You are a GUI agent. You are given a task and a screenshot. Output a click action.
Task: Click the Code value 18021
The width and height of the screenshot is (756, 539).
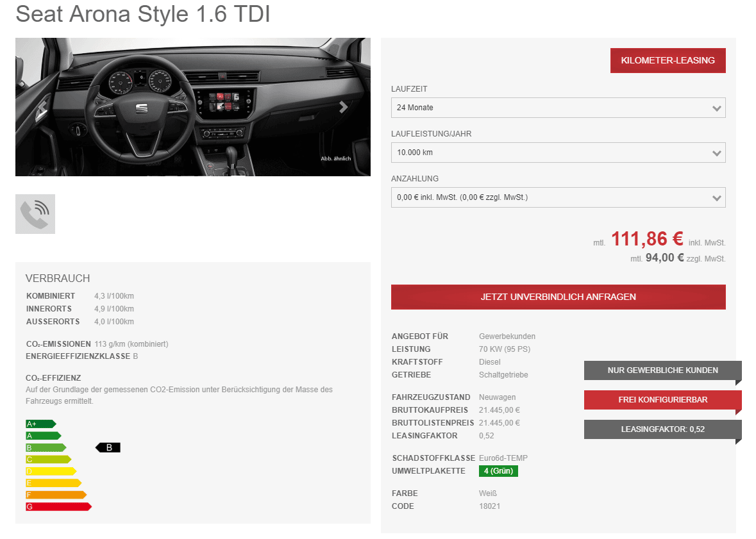(x=489, y=506)
